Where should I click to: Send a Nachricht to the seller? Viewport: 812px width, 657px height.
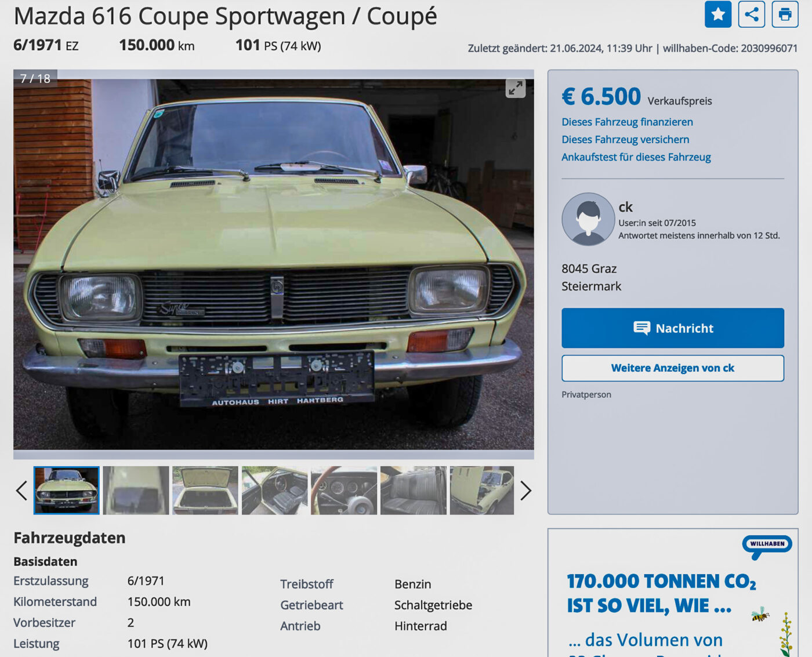pos(673,328)
